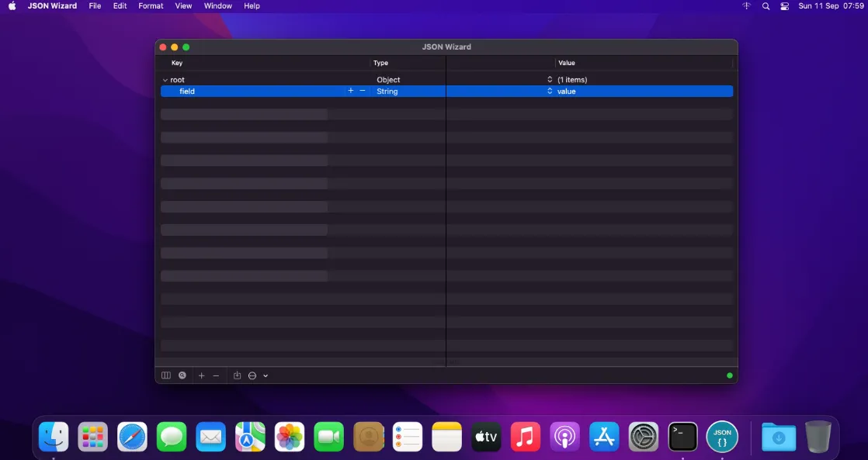
Task: Open the Help menu
Action: (252, 6)
